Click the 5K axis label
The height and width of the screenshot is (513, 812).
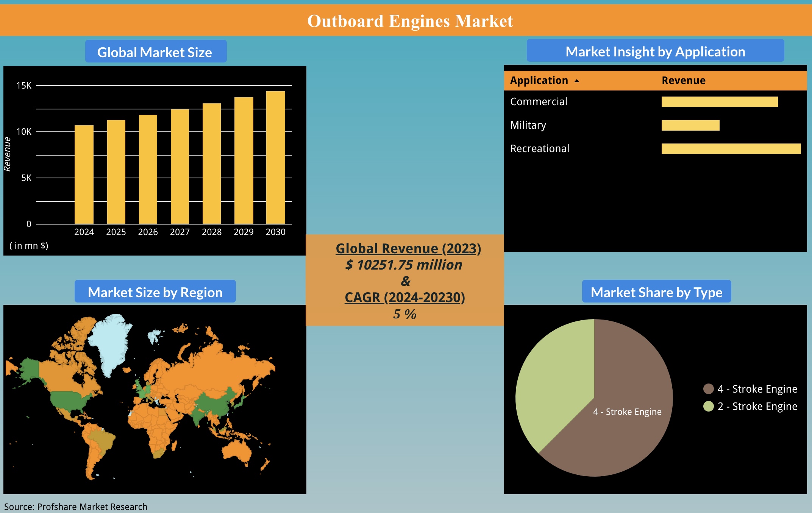(x=27, y=178)
